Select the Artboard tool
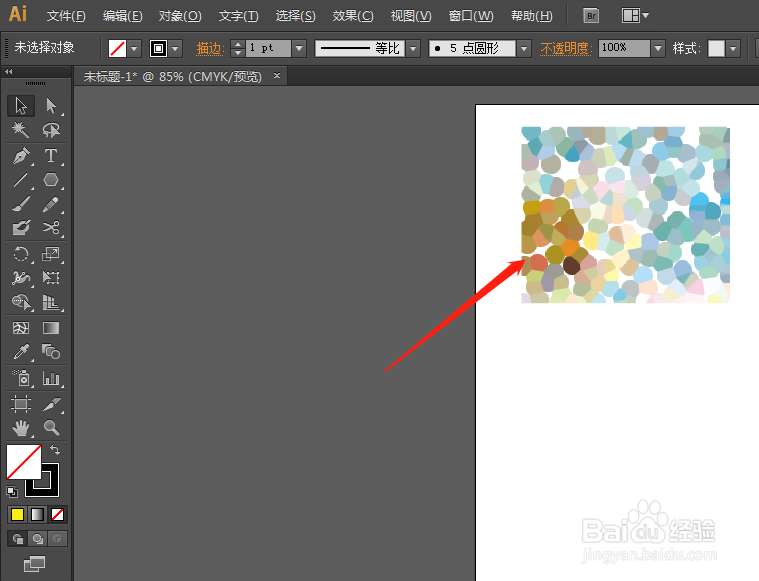Viewport: 759px width, 581px height. click(21, 404)
